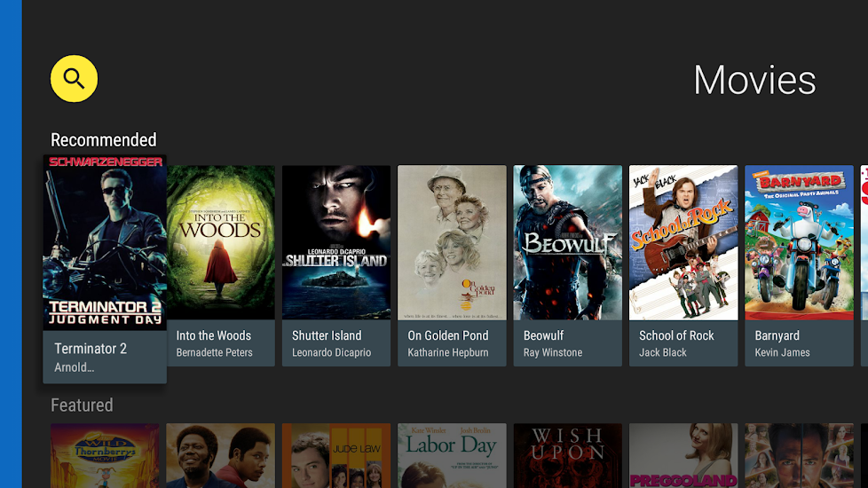
Task: Select the Recommended row header
Action: 103,140
